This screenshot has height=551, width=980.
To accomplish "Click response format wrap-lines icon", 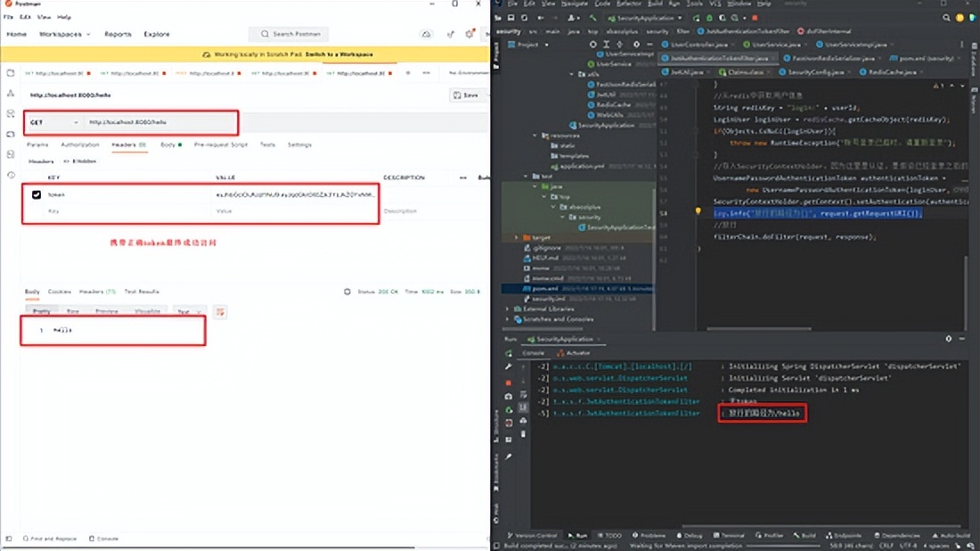I will point(220,311).
